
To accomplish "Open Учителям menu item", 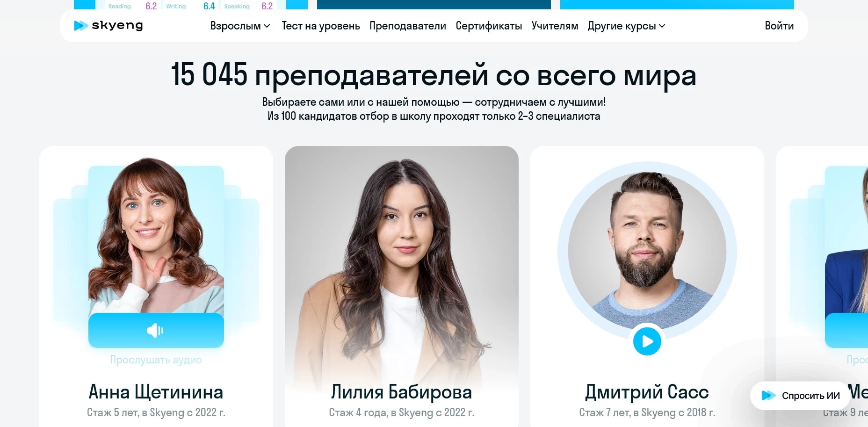I will (x=555, y=26).
